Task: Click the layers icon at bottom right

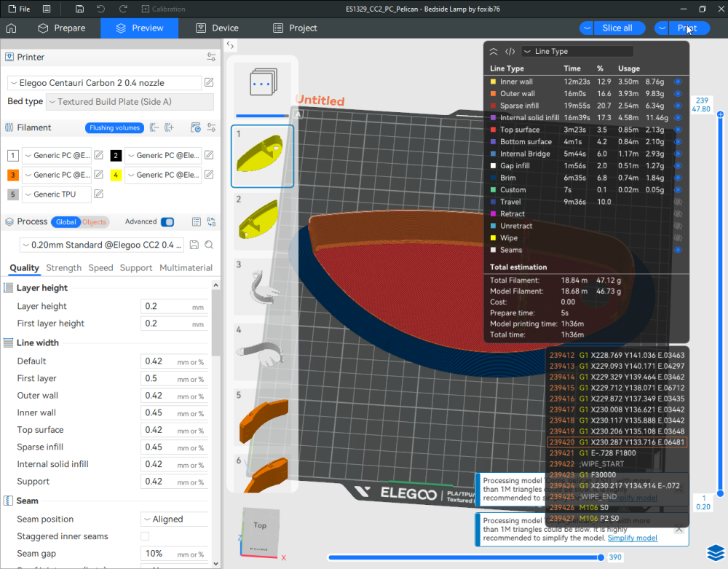Action: 716,553
